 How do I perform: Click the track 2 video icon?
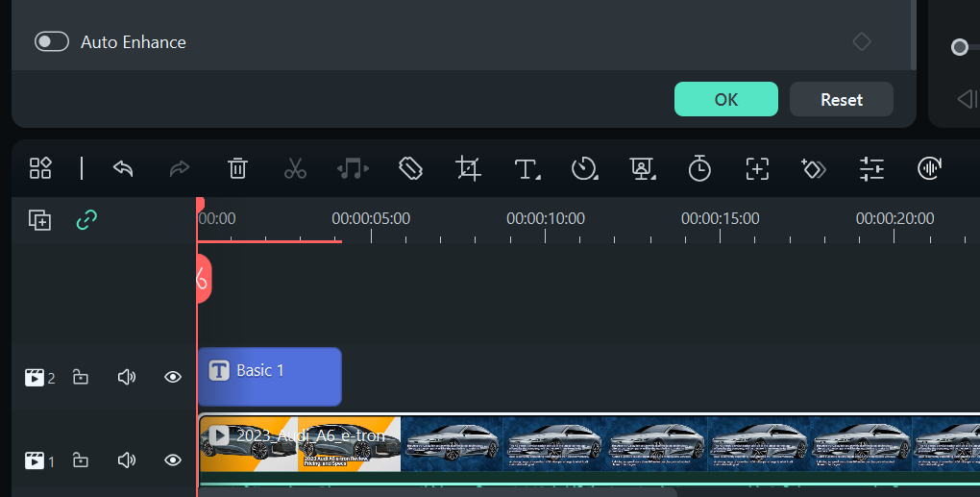point(35,378)
